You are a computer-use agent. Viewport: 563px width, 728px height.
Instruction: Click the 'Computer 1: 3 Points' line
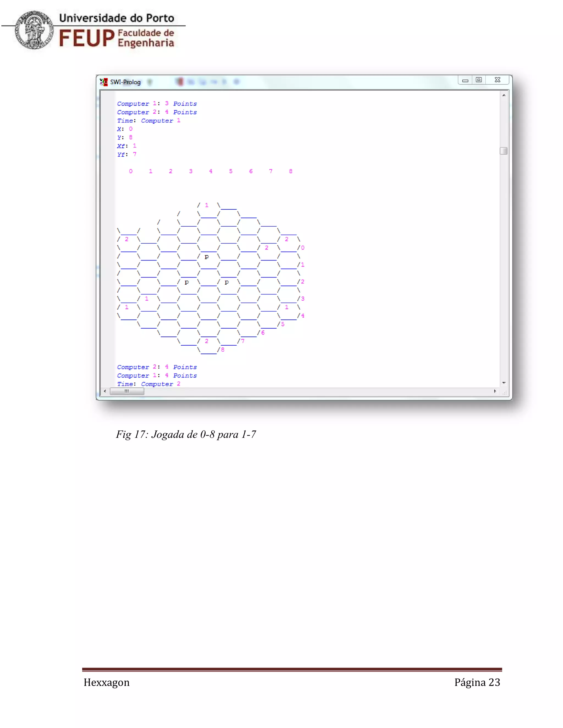157,104
